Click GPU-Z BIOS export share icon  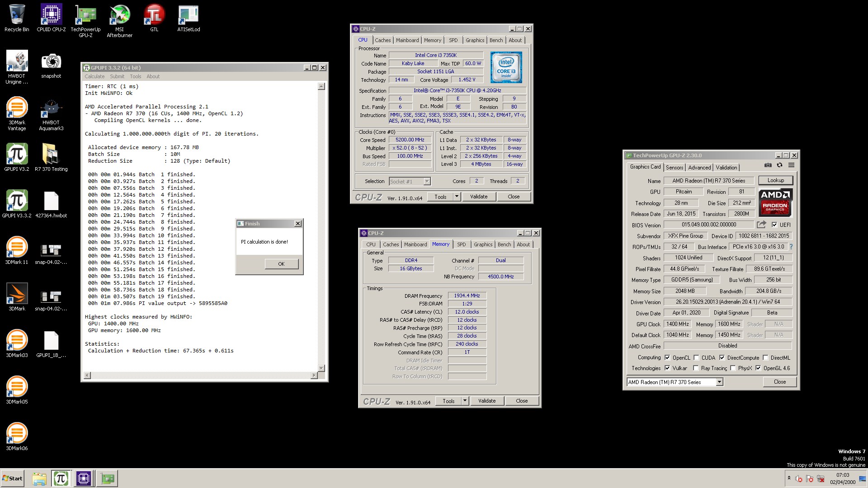[762, 225]
